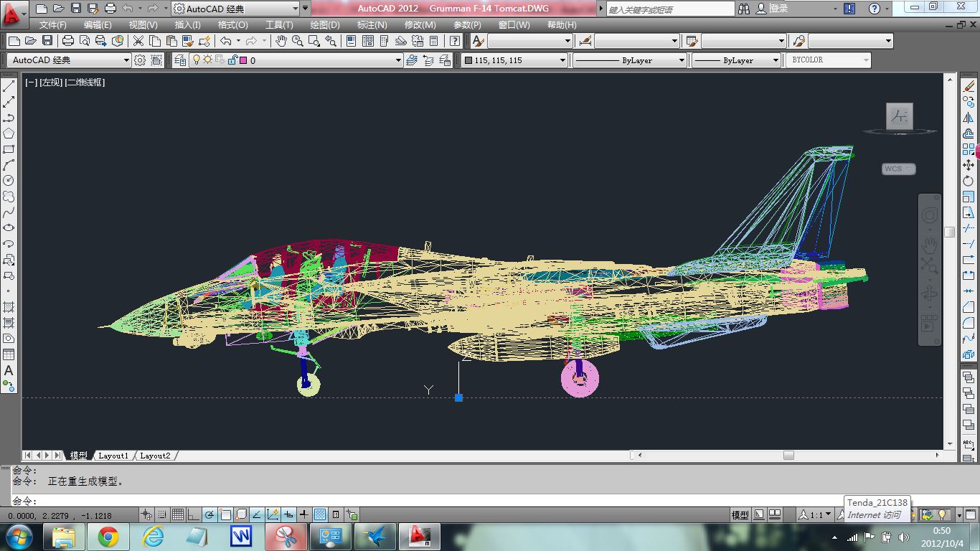Click the keyword search input field

pos(670,9)
